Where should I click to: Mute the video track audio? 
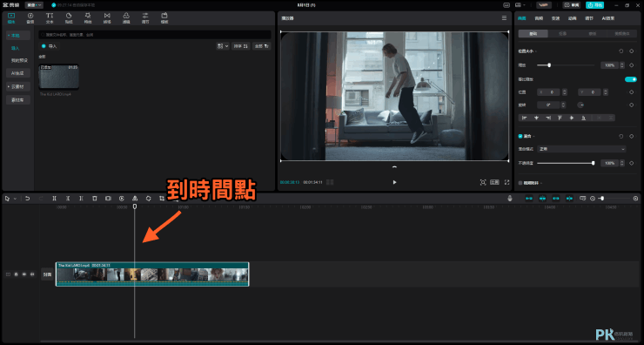pyautogui.click(x=32, y=274)
